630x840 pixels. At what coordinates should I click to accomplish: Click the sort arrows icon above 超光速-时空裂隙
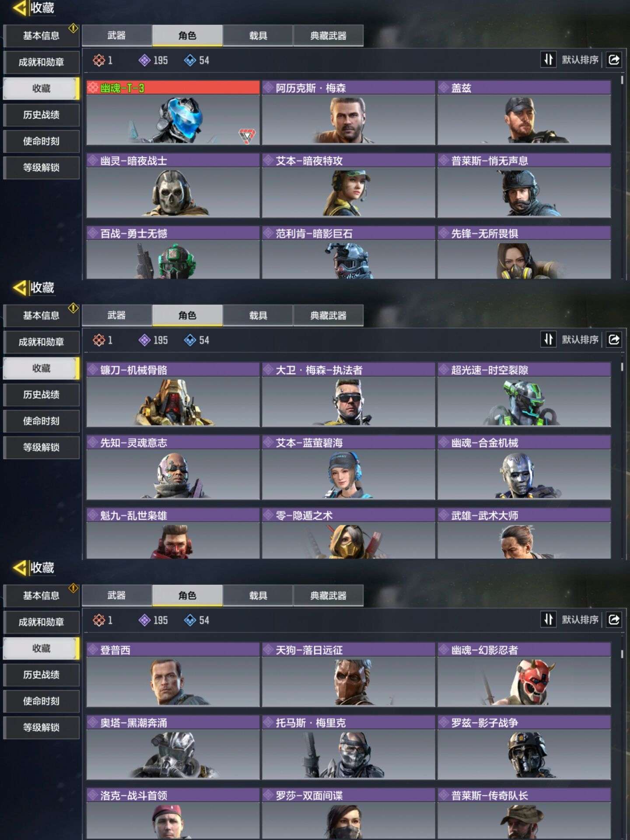click(548, 339)
